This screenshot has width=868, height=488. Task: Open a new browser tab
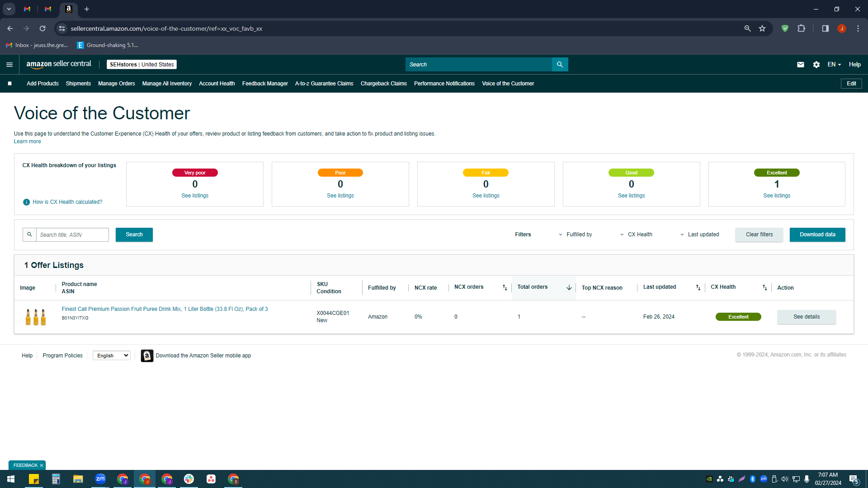point(87,9)
